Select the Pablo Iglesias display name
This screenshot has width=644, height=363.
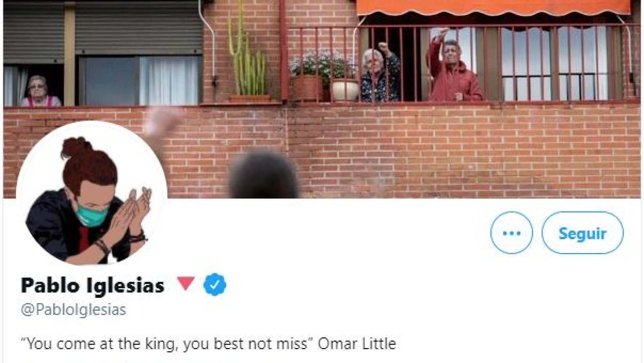click(93, 285)
